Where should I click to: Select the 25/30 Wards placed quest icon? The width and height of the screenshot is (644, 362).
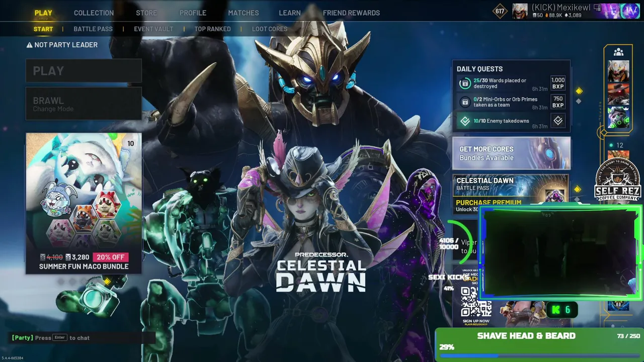coord(465,83)
